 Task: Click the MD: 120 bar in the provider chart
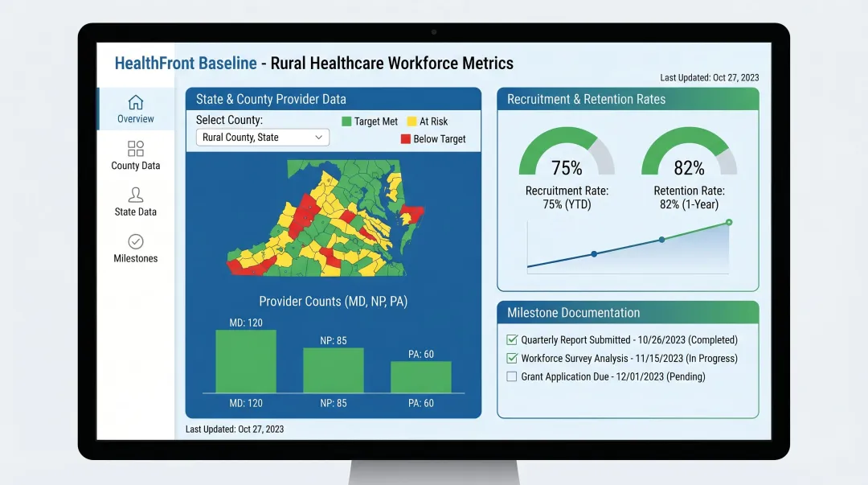tap(244, 362)
